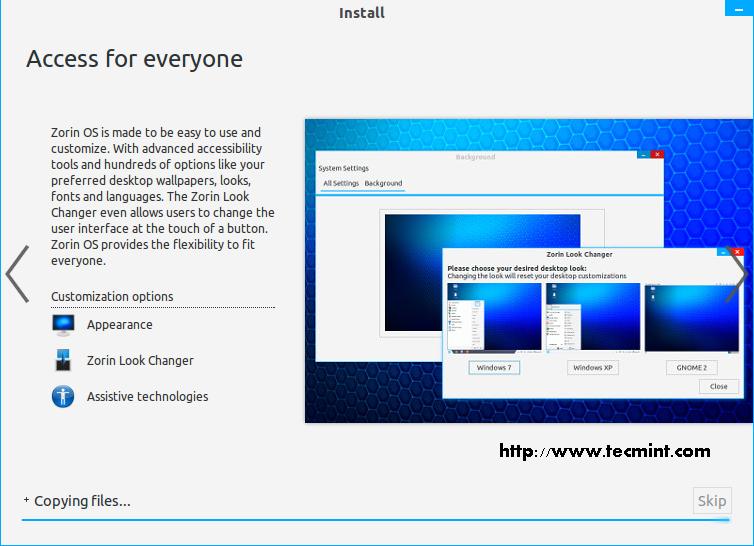Click the Zorin OS description paragraph

click(x=163, y=196)
